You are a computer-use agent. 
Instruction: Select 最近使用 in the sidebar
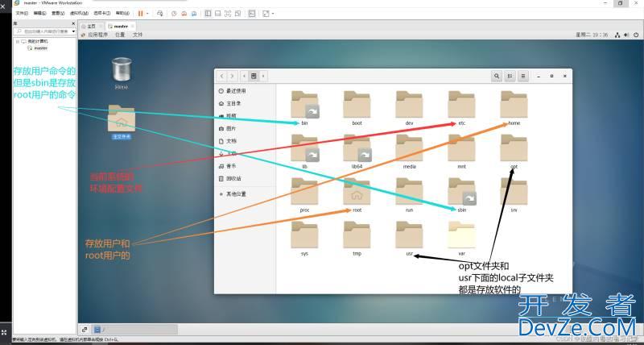pyautogui.click(x=236, y=92)
